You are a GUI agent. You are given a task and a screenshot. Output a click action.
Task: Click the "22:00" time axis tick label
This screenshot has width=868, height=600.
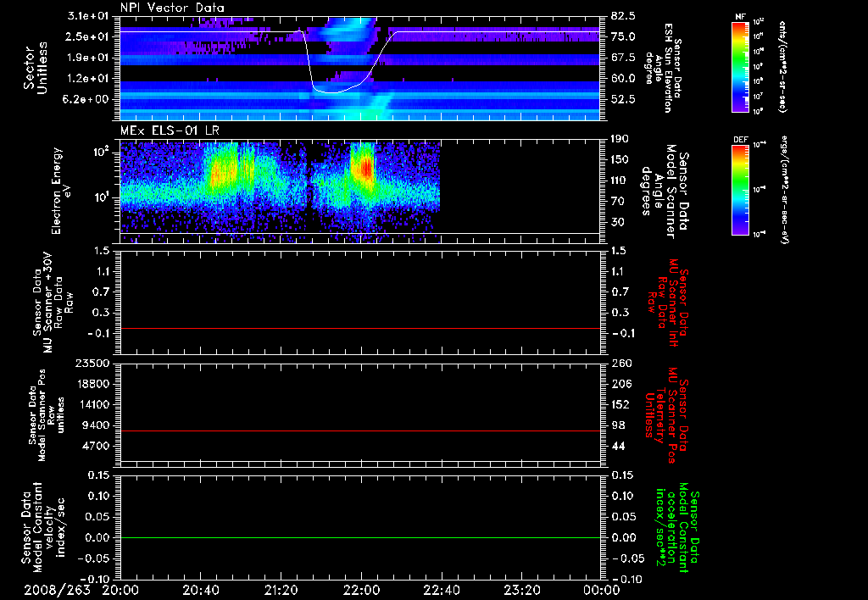tap(362, 590)
